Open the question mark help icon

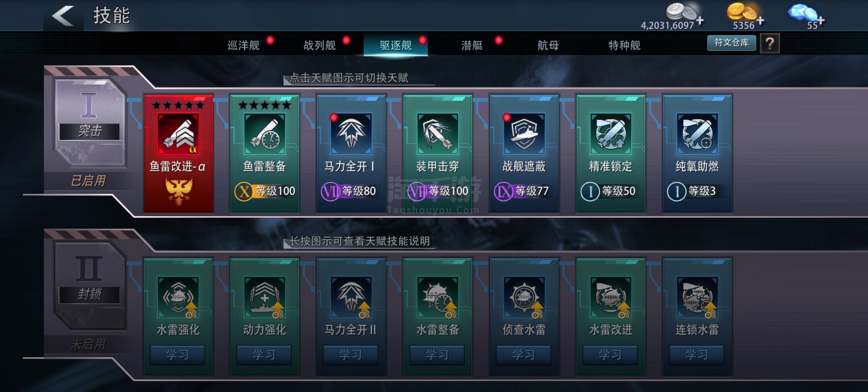point(770,44)
